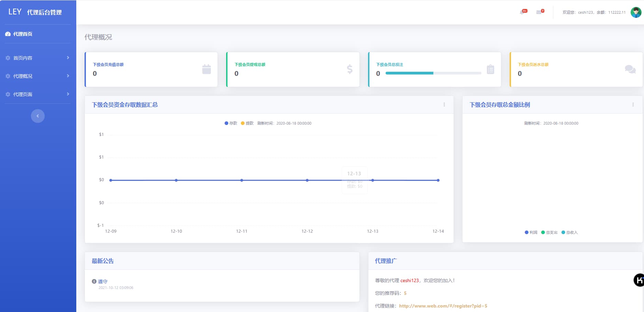The height and width of the screenshot is (312, 644).
Task: Open options menu for 下级会员资金存取数据汇总
Action: [444, 105]
